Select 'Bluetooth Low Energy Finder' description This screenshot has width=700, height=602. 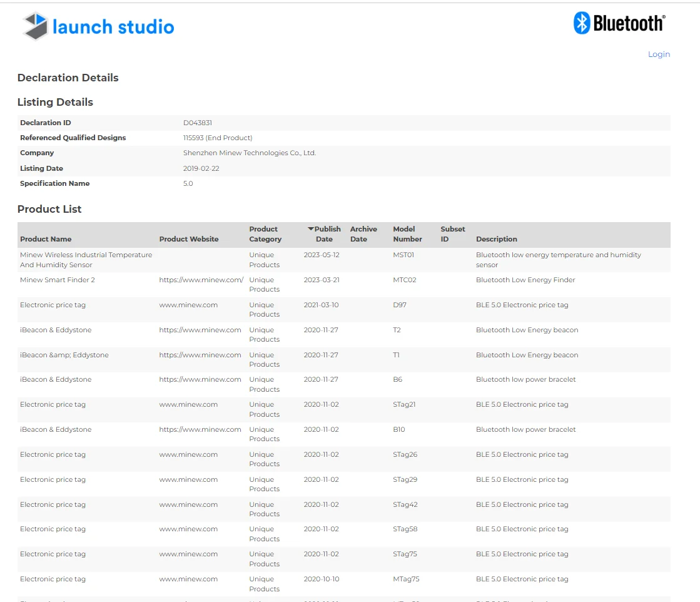[525, 280]
